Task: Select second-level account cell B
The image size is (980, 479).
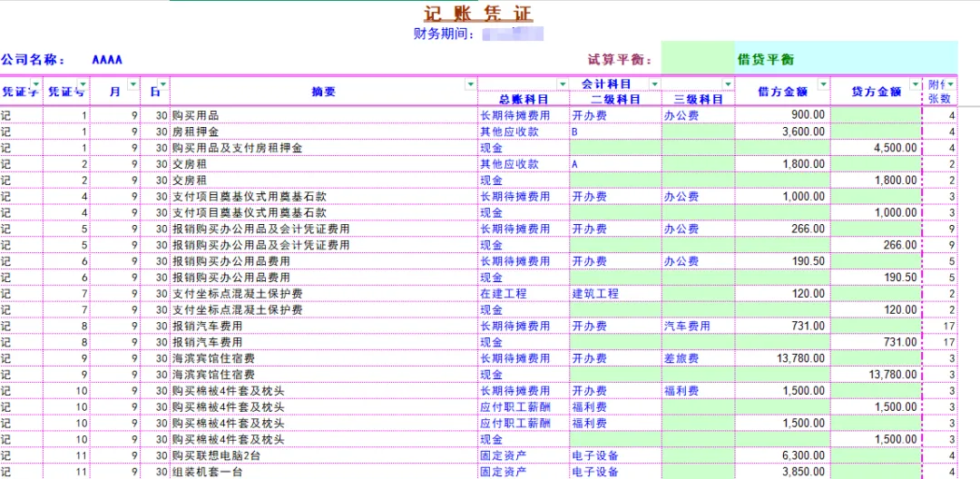Action: 615,132
